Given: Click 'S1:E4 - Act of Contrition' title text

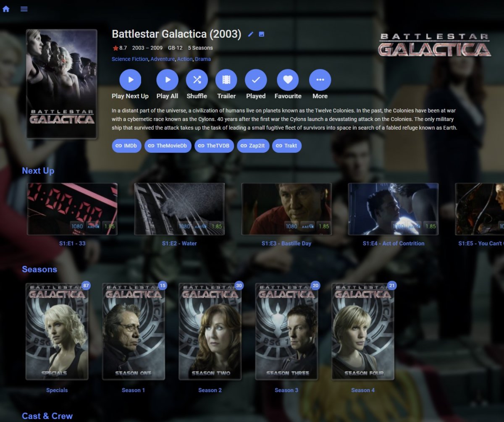Looking at the screenshot, I should pos(394,244).
